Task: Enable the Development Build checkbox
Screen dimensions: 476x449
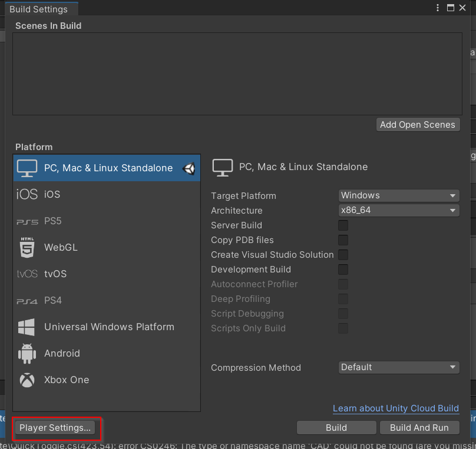Action: click(x=343, y=270)
